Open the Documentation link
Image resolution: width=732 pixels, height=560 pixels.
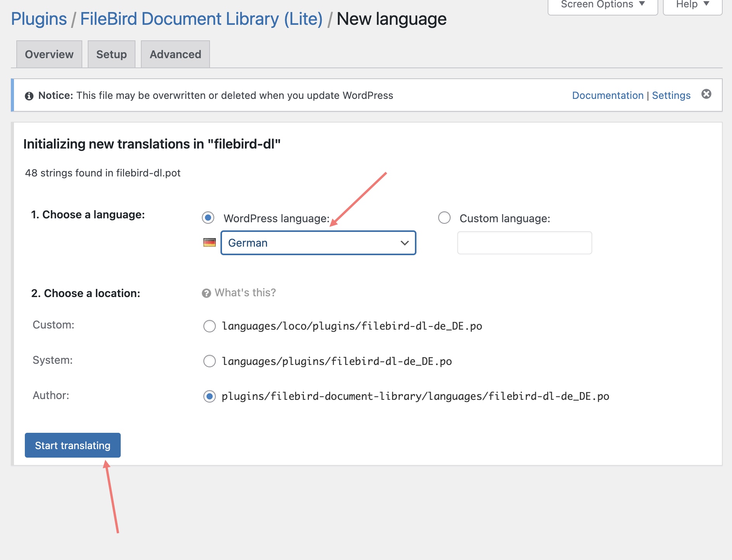point(607,95)
